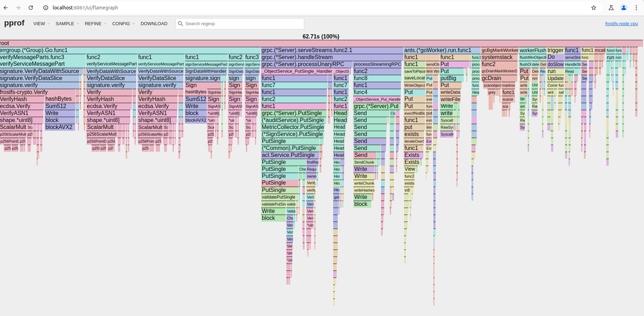Select the gcDrainMarkWorkerD frame
644x316 pixels.
coord(499,71)
